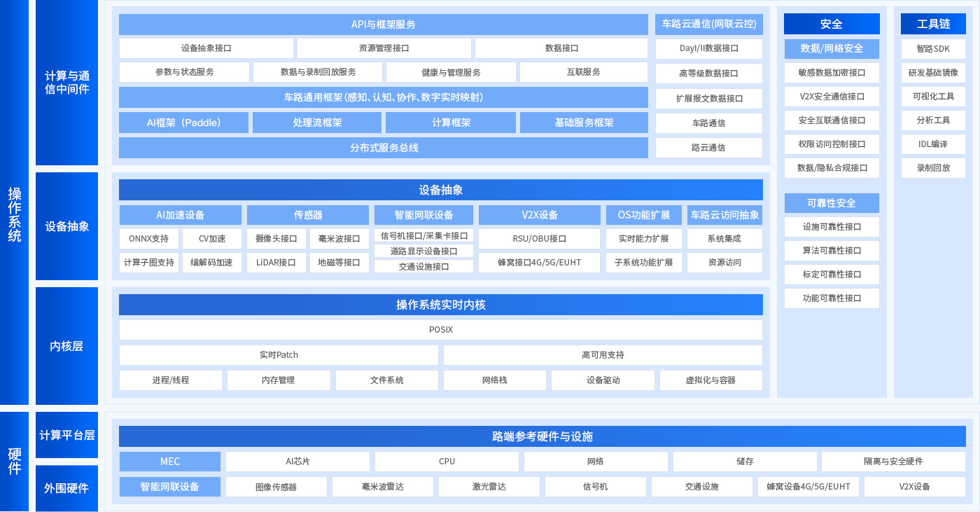Click the 健康与管理服务 box
The width and height of the screenshot is (980, 512).
coord(451,72)
